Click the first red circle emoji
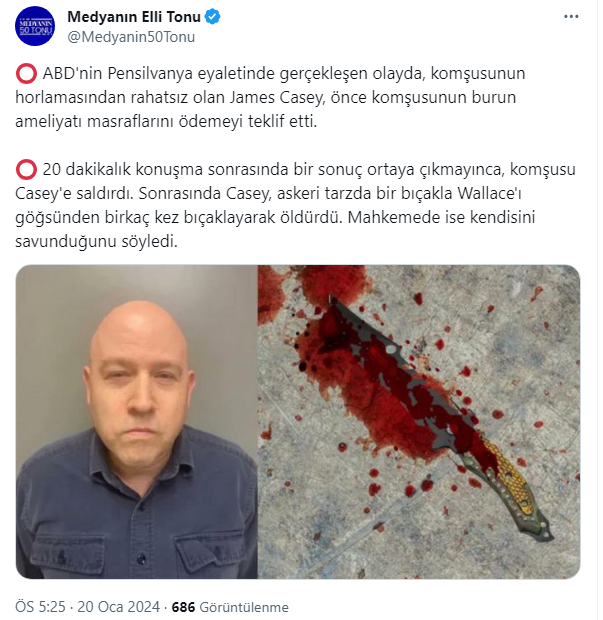The width and height of the screenshot is (603, 620). (26, 74)
